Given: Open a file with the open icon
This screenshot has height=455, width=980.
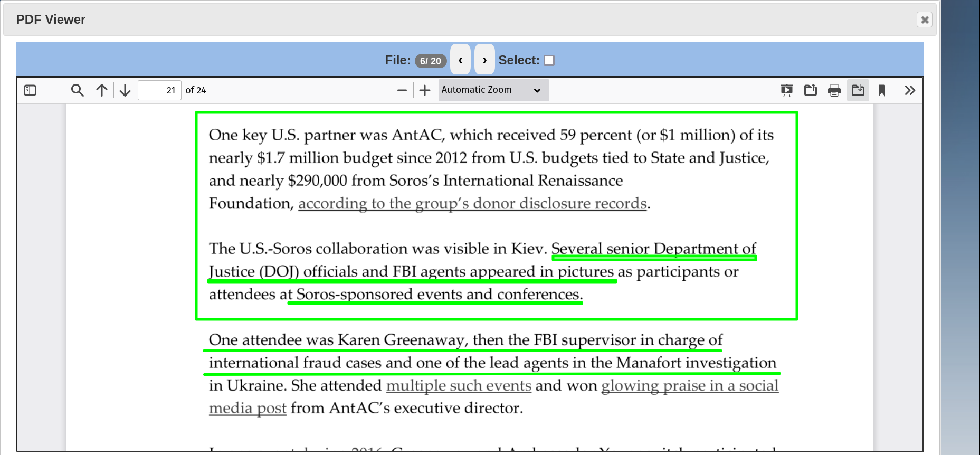Looking at the screenshot, I should [811, 90].
